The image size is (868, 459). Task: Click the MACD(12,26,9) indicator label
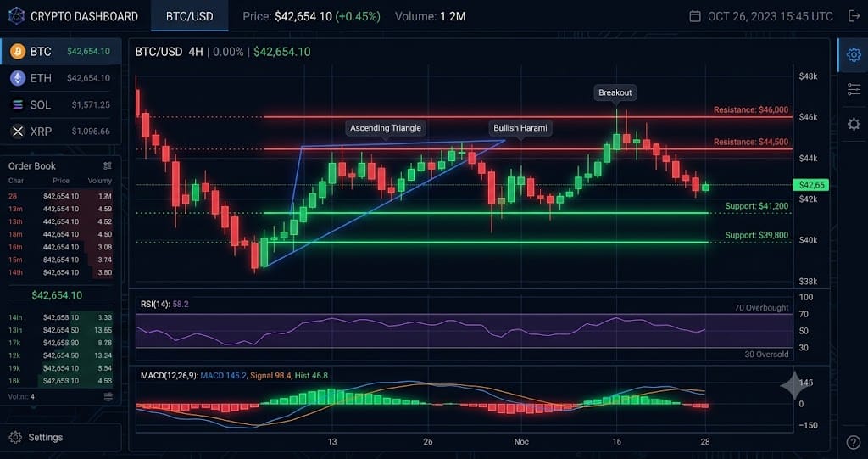[x=169, y=375]
